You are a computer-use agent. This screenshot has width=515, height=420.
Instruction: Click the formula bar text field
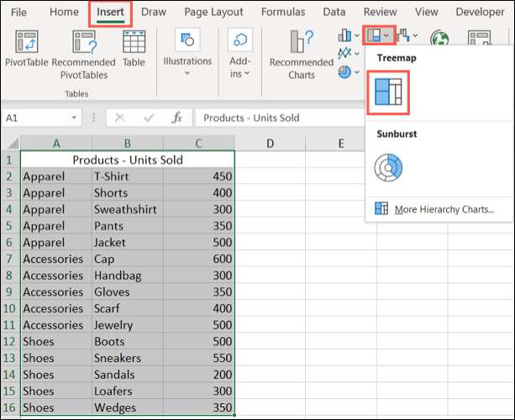point(277,118)
